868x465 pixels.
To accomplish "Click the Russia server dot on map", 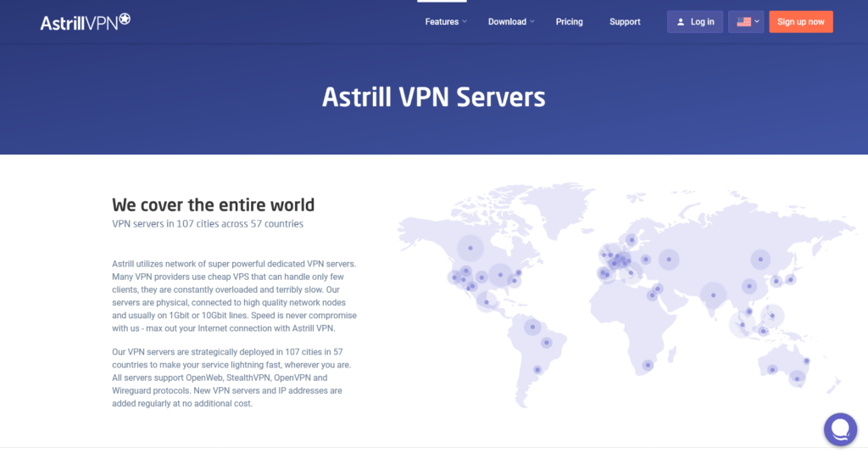I will (x=669, y=260).
